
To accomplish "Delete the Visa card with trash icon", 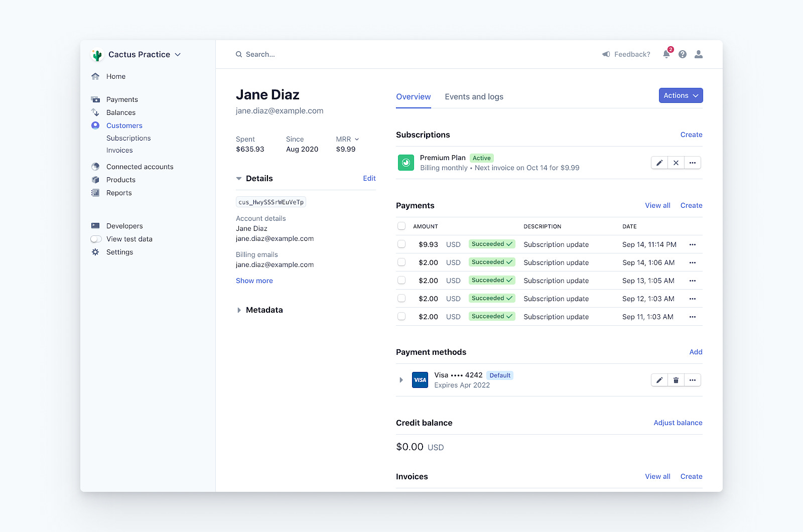I will [x=676, y=380].
